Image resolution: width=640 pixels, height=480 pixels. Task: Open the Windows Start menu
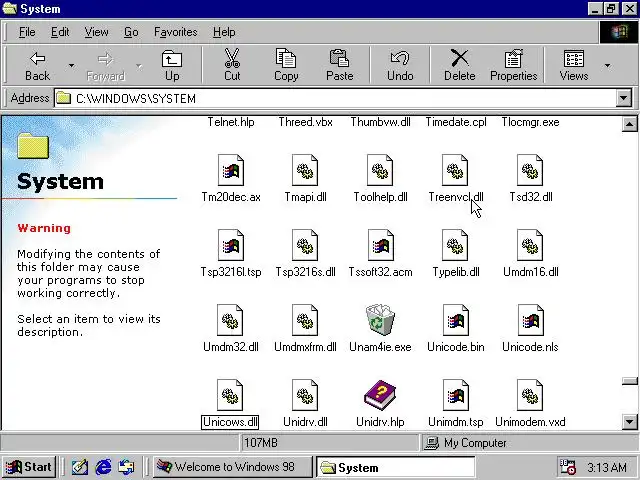coord(29,467)
